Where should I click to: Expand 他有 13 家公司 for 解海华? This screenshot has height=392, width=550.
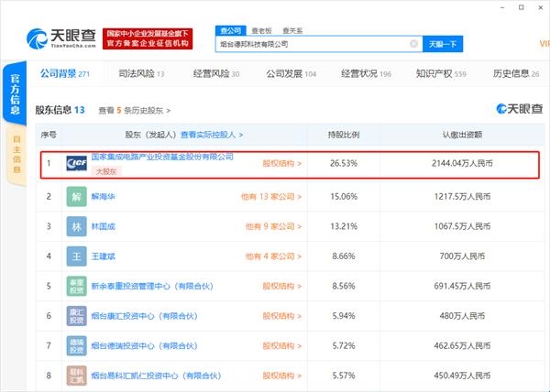pyautogui.click(x=271, y=196)
